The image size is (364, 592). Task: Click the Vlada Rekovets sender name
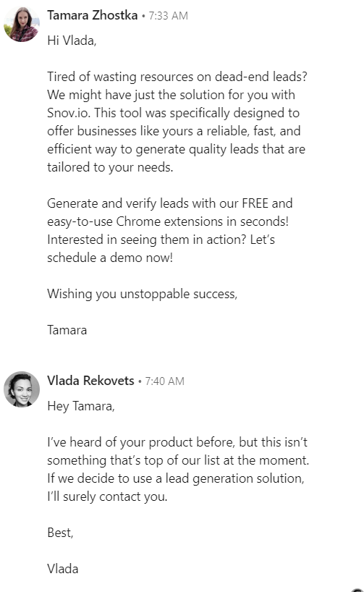[x=90, y=381]
